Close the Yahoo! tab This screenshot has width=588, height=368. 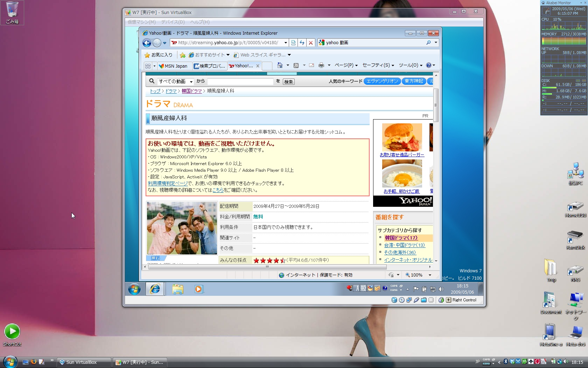click(258, 66)
